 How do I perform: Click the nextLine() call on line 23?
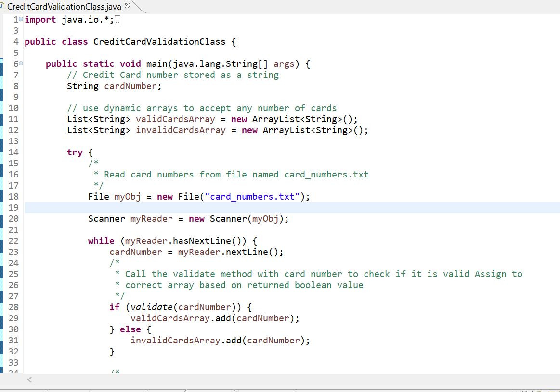[253, 252]
